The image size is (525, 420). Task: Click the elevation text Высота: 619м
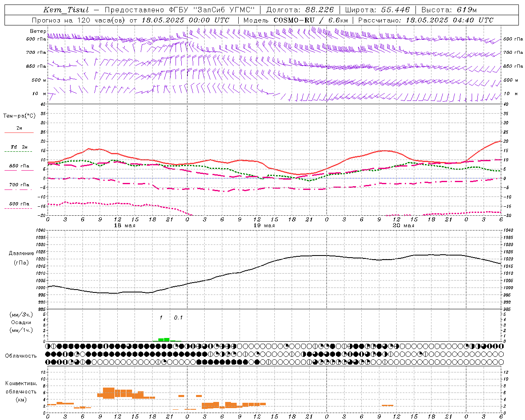pyautogui.click(x=450, y=10)
